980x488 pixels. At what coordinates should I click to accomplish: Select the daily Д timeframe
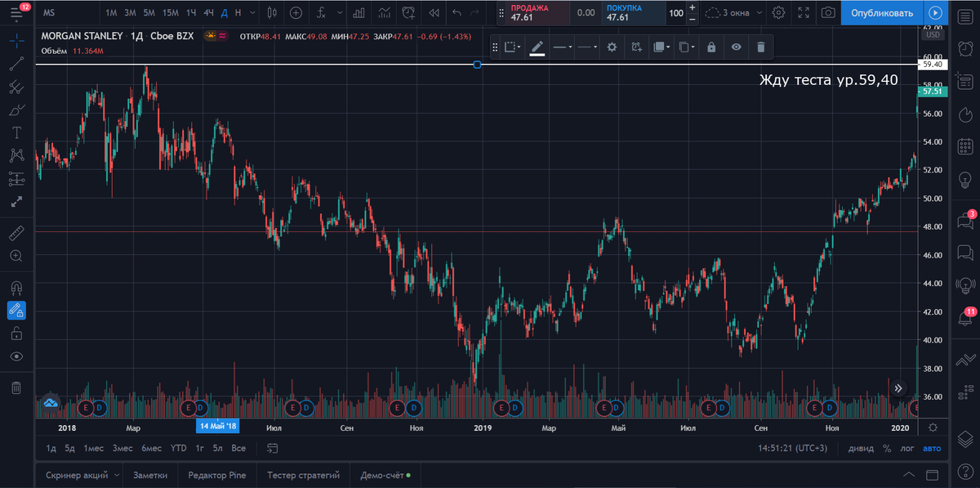point(225,13)
